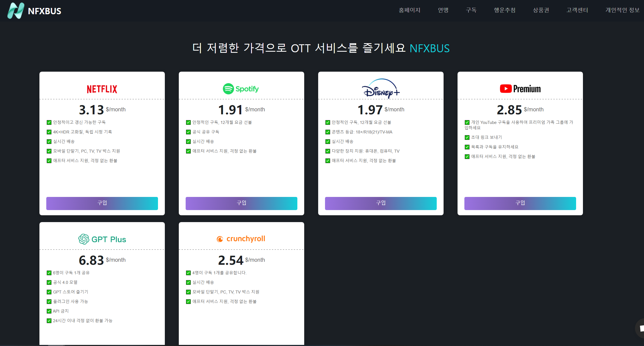Open the 고객센터 menu item
Image resolution: width=644 pixels, height=346 pixels.
click(577, 10)
